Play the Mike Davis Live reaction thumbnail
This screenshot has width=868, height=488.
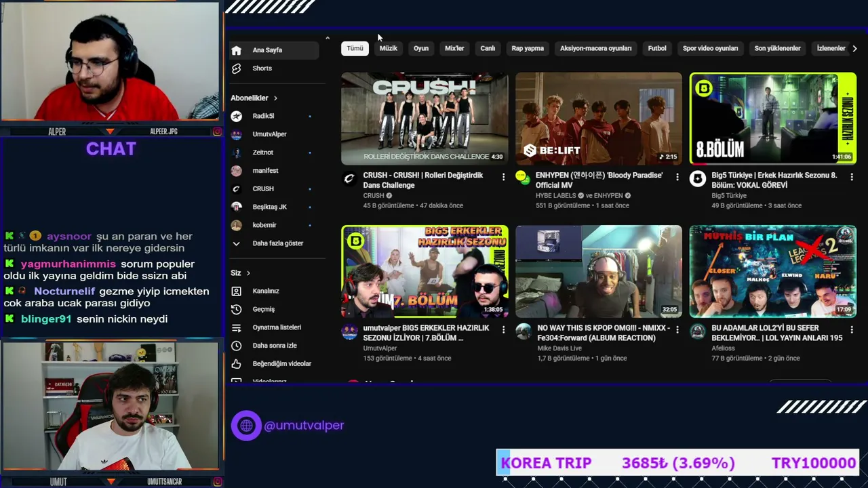point(599,271)
